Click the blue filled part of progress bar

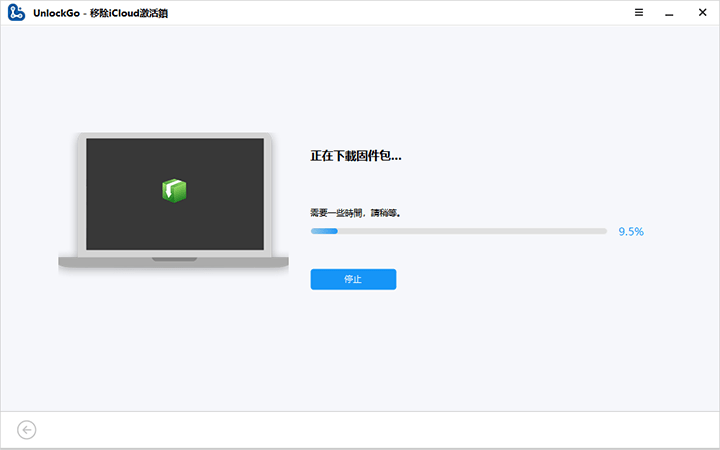tap(323, 231)
